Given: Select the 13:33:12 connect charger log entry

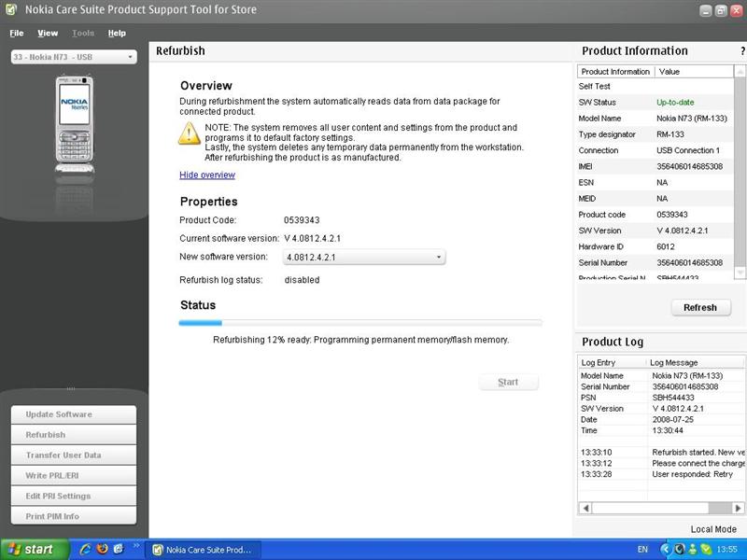Looking at the screenshot, I should pos(661,463).
